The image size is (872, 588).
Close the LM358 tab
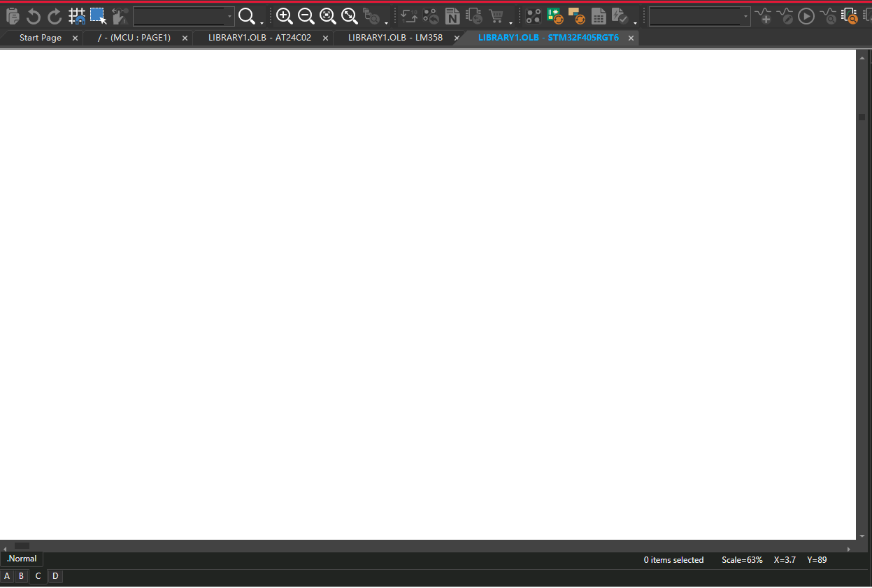[x=457, y=38]
